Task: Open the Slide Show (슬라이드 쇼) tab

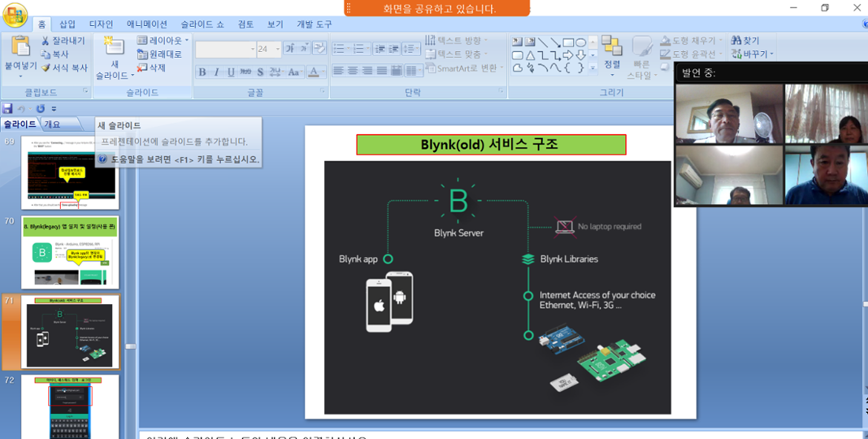Action: [203, 24]
